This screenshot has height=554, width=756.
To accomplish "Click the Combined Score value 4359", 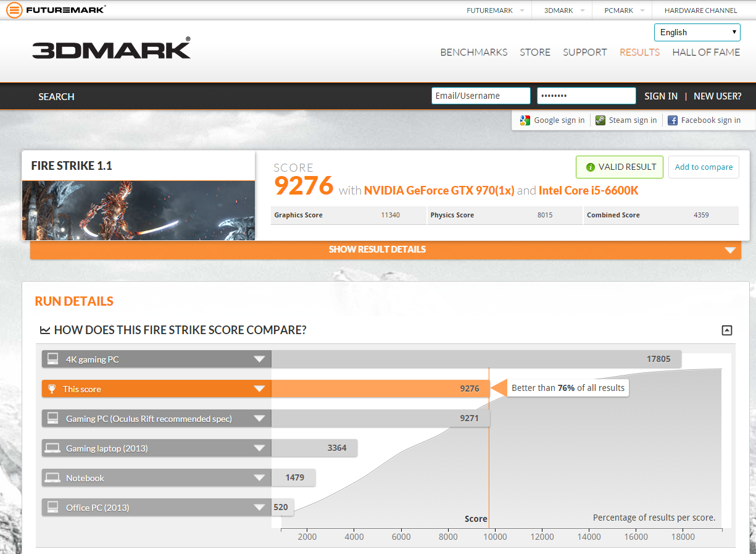I will pyautogui.click(x=701, y=215).
